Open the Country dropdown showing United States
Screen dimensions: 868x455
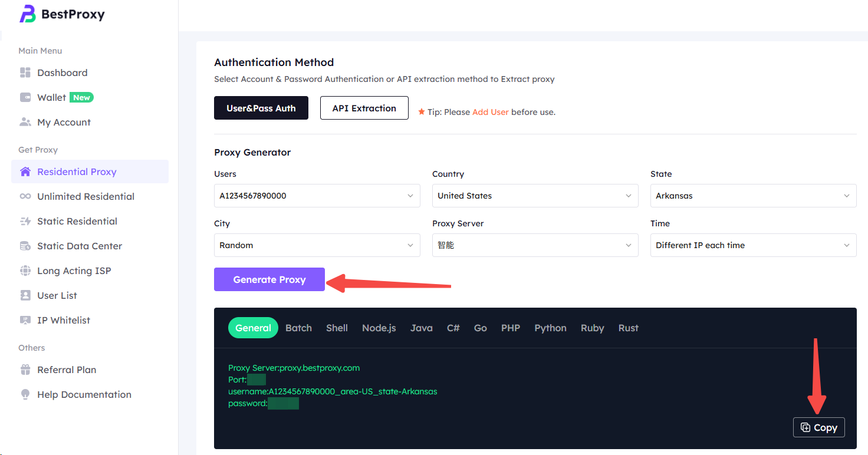535,196
